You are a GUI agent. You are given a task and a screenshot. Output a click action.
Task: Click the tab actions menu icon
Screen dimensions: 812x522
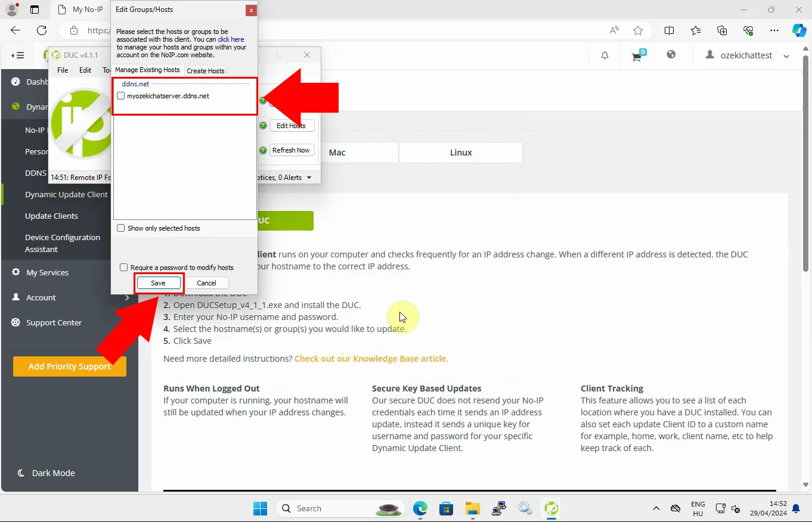(x=35, y=10)
